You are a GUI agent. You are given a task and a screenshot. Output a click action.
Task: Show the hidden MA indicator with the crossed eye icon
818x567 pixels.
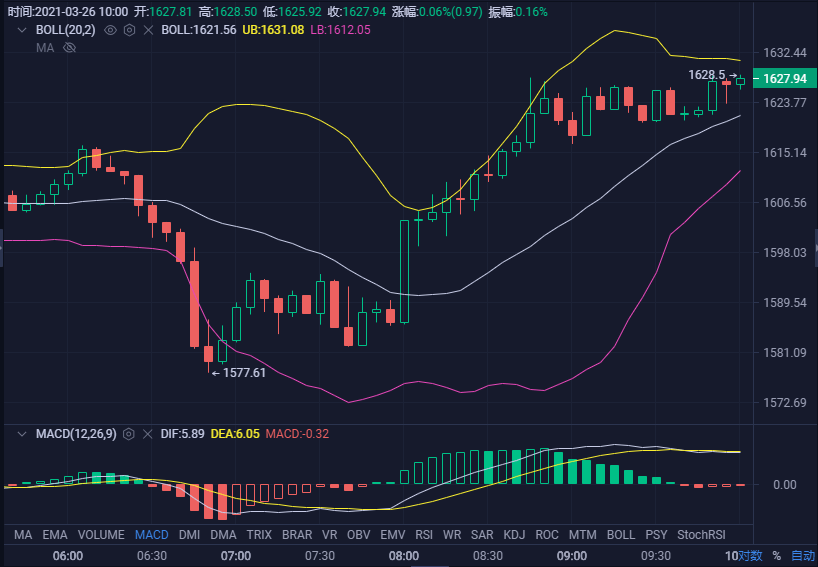69,48
